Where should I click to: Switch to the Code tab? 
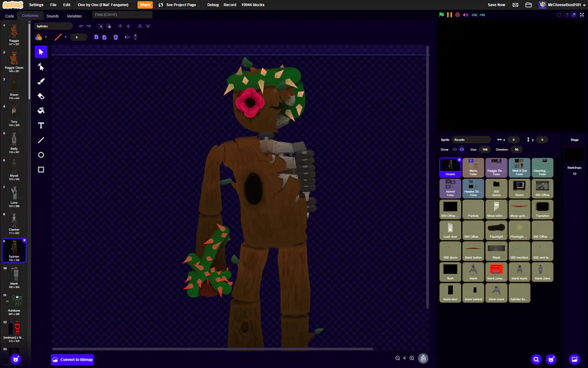(x=9, y=16)
